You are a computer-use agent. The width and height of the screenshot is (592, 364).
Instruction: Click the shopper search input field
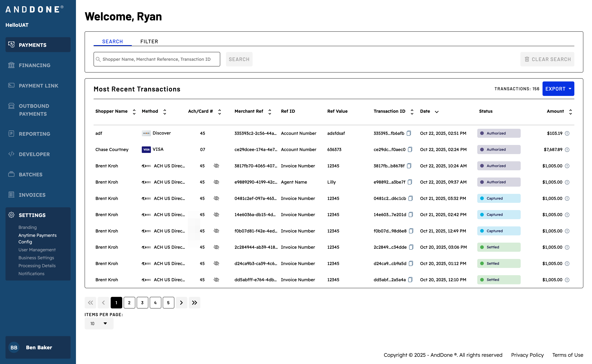157,59
